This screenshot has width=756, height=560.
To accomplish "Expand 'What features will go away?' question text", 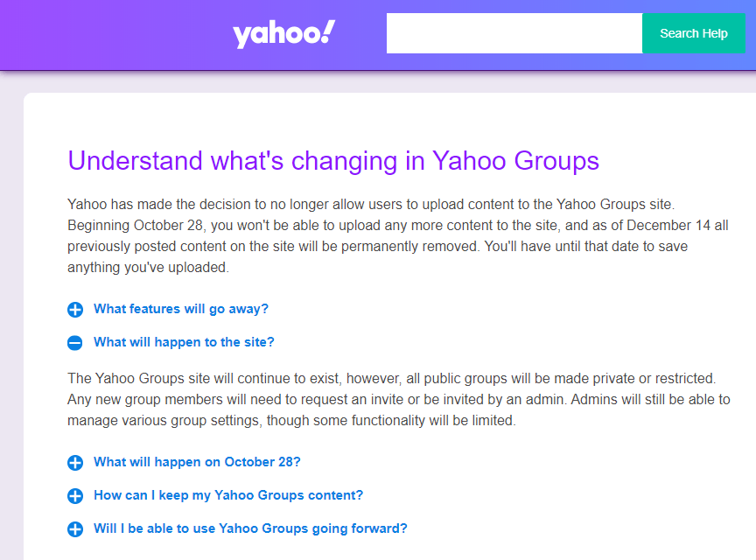I will [x=181, y=309].
